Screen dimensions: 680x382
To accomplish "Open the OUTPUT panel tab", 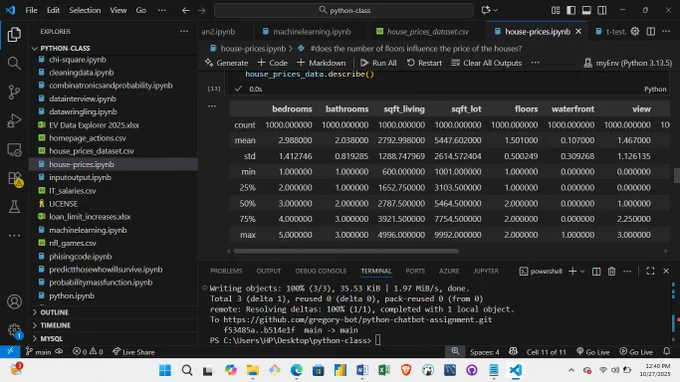I will tap(269, 271).
